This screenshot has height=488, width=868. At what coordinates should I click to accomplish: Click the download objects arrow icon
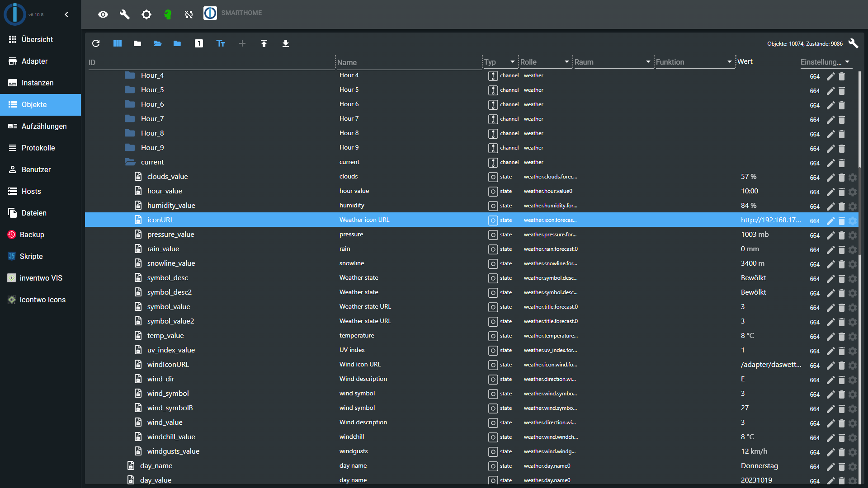coord(286,43)
